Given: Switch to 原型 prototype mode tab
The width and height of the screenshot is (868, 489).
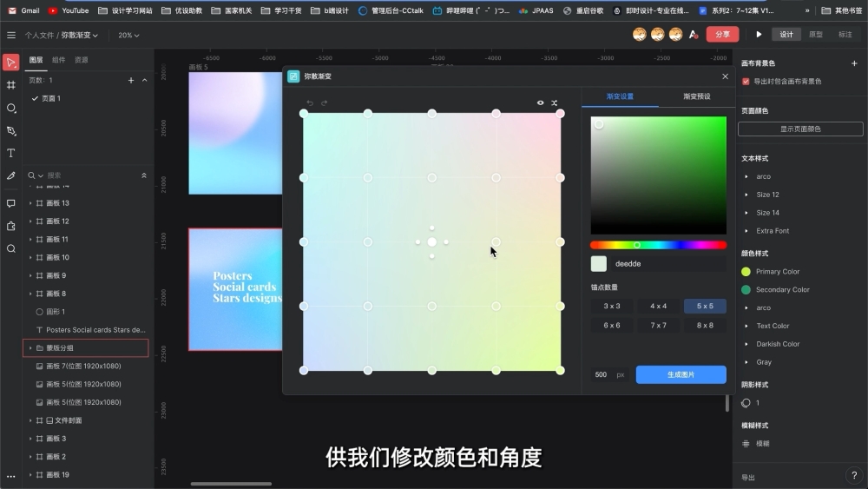Looking at the screenshot, I should pyautogui.click(x=816, y=35).
